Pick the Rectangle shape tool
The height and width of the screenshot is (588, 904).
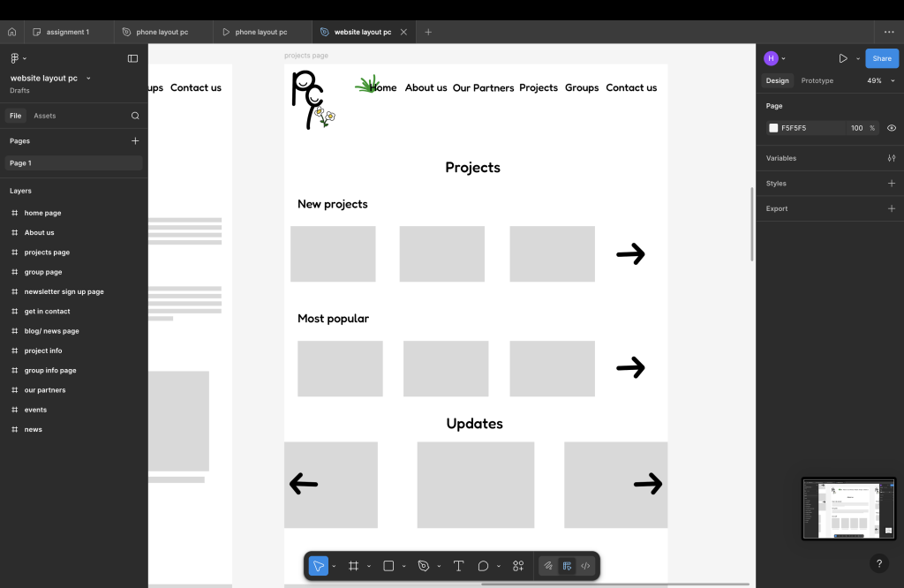[388, 566]
